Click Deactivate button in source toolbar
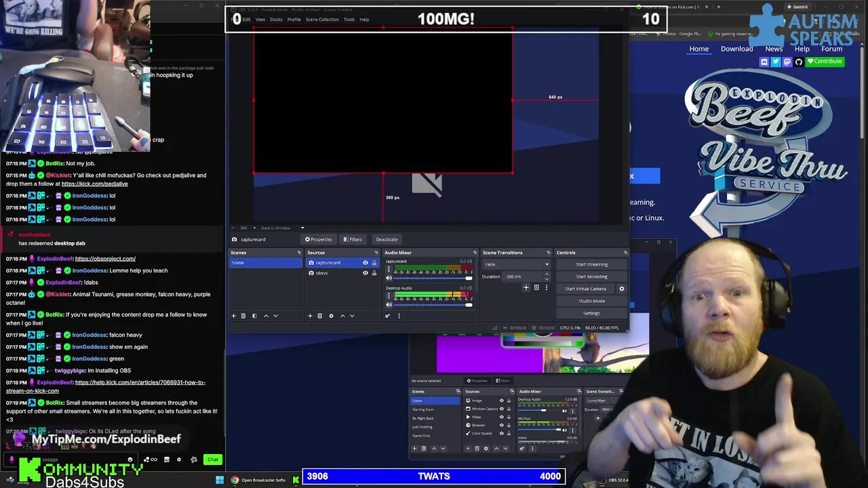868x488 pixels. 387,239
